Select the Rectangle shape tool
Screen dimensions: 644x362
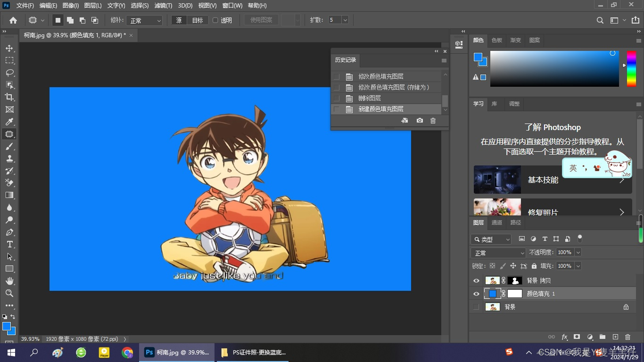pyautogui.click(x=9, y=269)
